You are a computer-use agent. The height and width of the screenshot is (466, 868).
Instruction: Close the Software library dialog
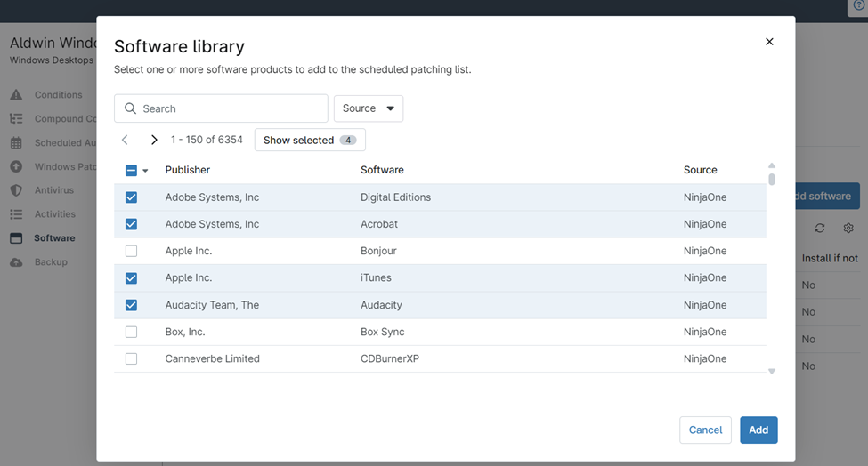(769, 42)
